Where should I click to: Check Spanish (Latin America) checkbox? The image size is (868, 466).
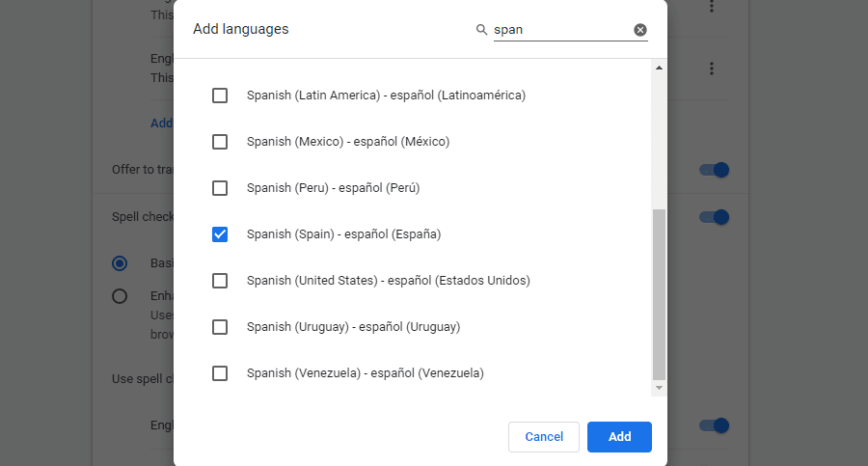(220, 96)
